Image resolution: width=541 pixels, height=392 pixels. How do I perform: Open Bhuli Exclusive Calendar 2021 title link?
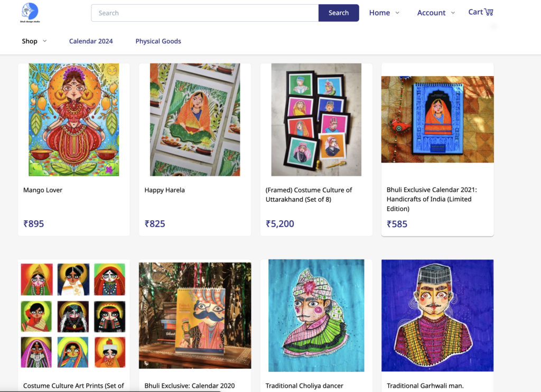[432, 199]
